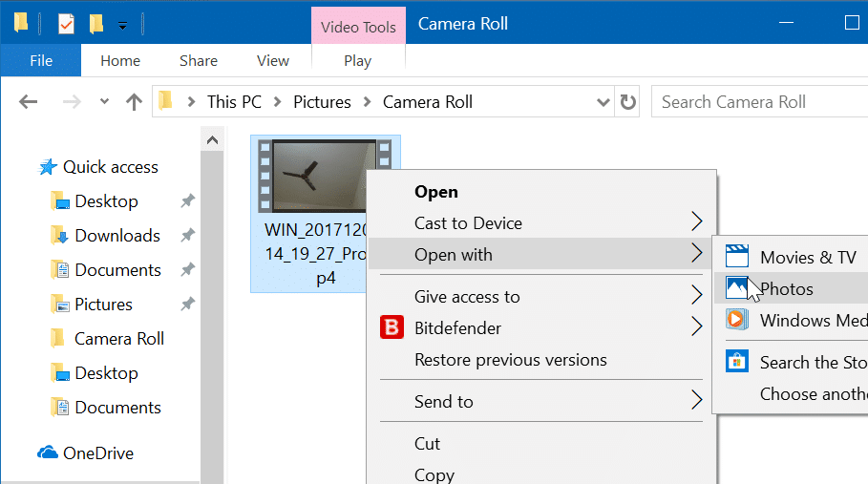The width and height of the screenshot is (868, 484).
Task: Click Camera Roll in the address breadcrumb
Action: pos(428,102)
